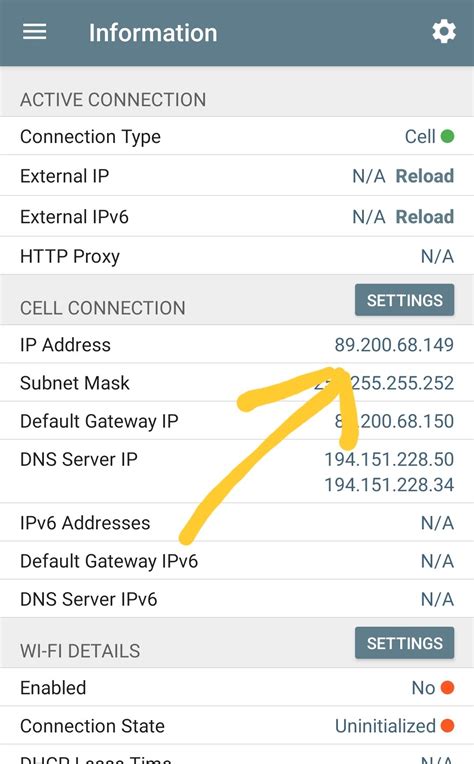Tap the Default Gateway IPv6 row
Viewport: 474px width, 764px height.
237,561
